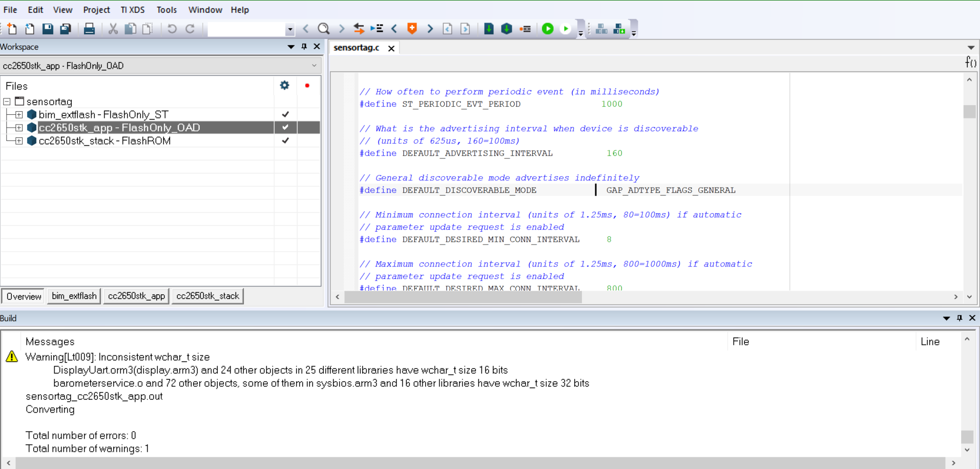Open the TI XDS menu
The width and height of the screenshot is (980, 469).
(x=133, y=10)
